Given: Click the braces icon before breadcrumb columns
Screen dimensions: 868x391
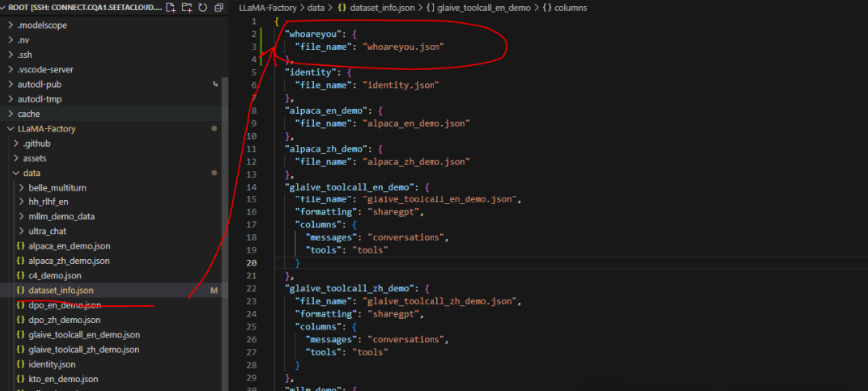Looking at the screenshot, I should coord(547,8).
